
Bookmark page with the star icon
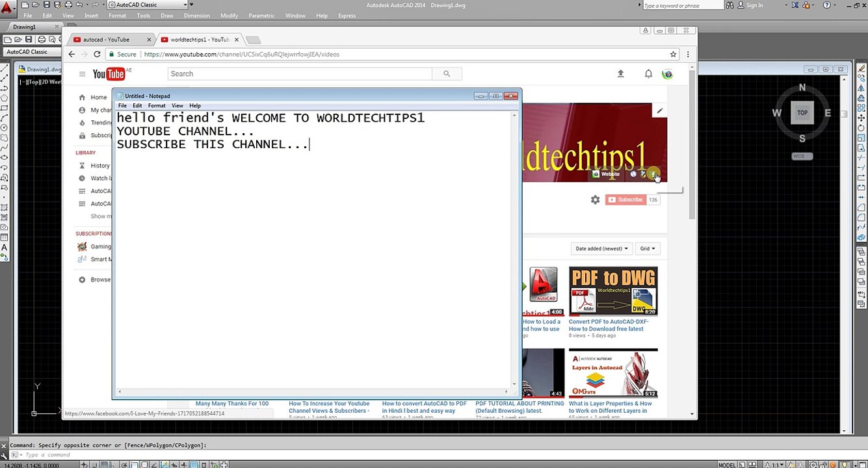click(x=674, y=54)
